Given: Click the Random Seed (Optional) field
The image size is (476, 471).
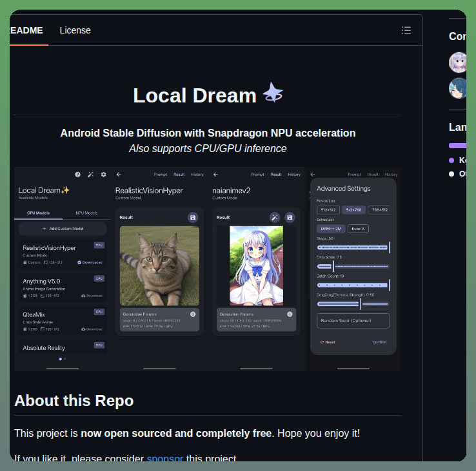Looking at the screenshot, I should pyautogui.click(x=353, y=321).
